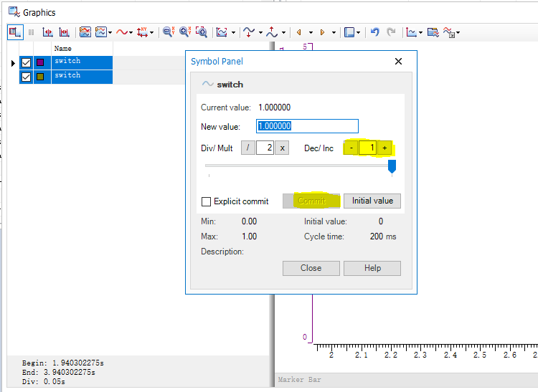Enable the Explicit commit checkbox
Screen dimensions: 538x392
coord(206,201)
